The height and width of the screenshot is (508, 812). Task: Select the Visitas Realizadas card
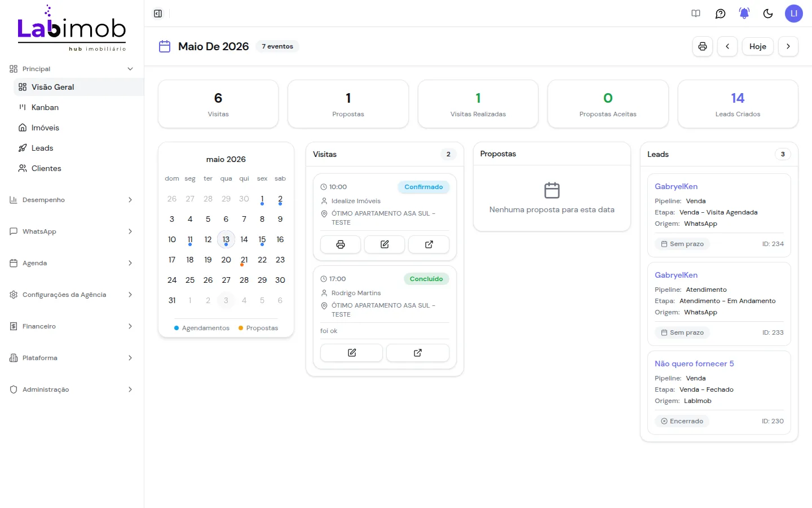(x=478, y=104)
